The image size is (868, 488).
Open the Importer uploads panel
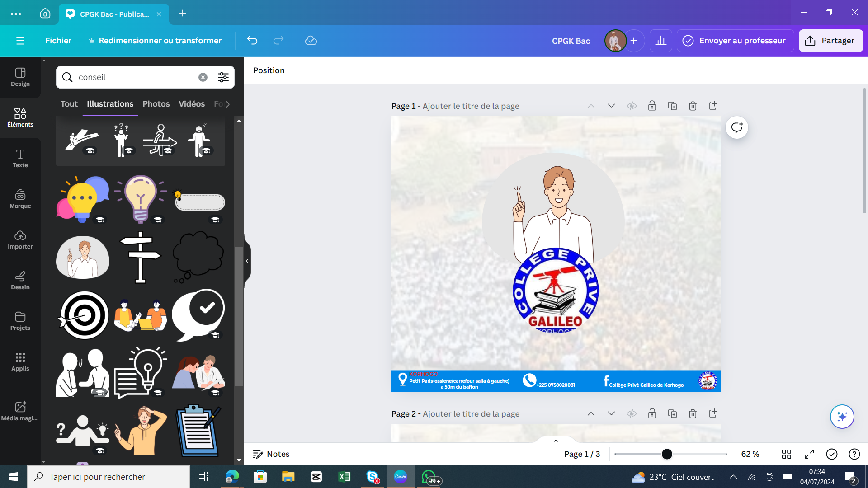point(20,240)
